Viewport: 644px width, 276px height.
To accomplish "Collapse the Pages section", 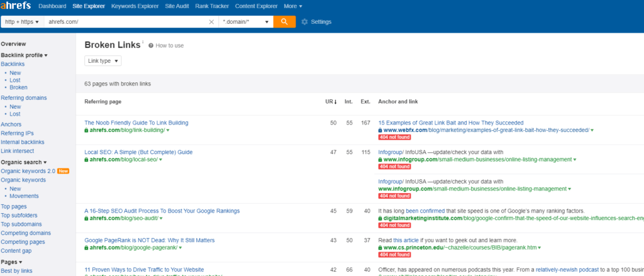I will click(11, 262).
